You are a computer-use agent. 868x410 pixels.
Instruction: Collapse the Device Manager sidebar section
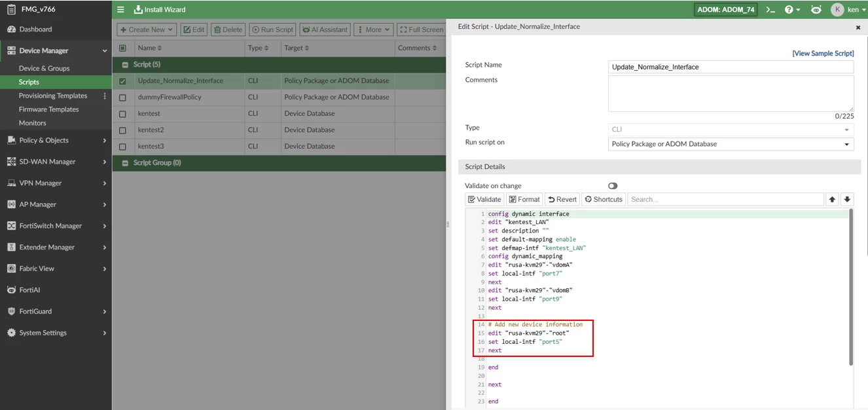[x=105, y=51]
